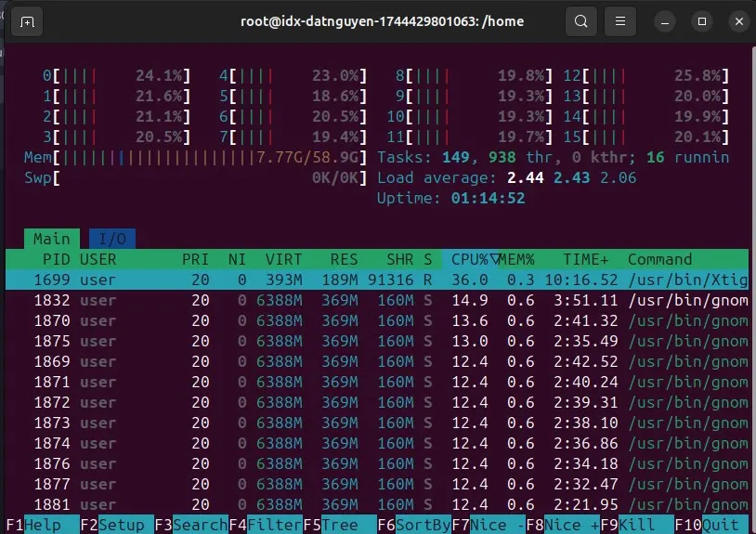Sort by the MEM% column header
This screenshot has height=534, width=756.
coord(516,259)
